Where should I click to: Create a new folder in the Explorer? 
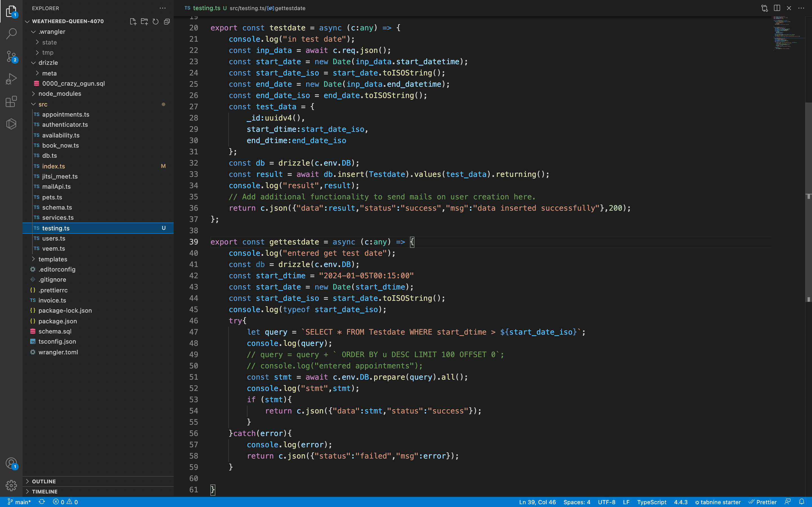144,21
